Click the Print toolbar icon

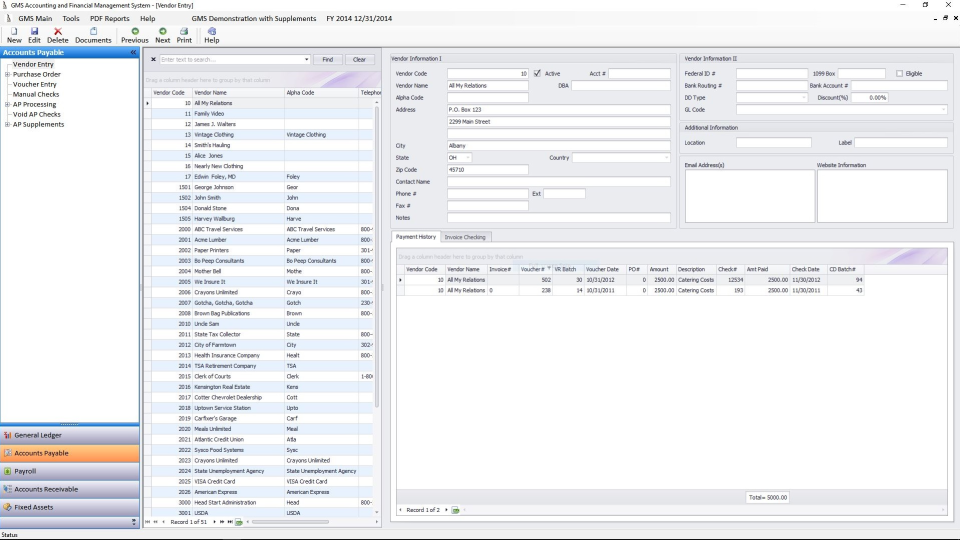pyautogui.click(x=184, y=35)
